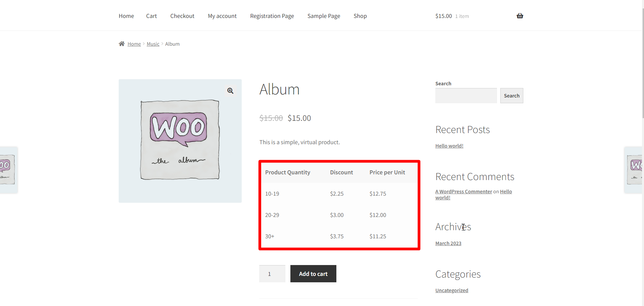The height and width of the screenshot is (306, 644).
Task: Click the Add to cart button
Action: pos(313,274)
